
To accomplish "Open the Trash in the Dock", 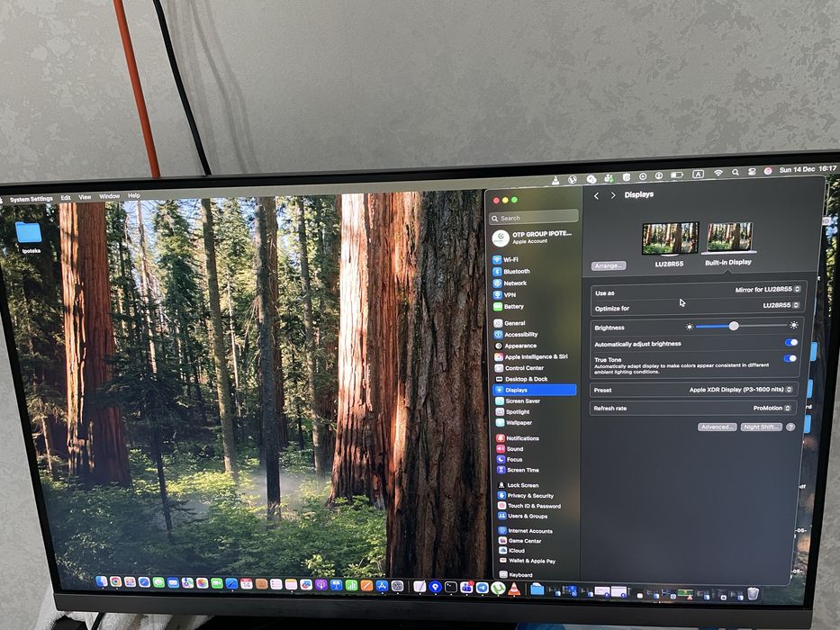I will [x=753, y=594].
